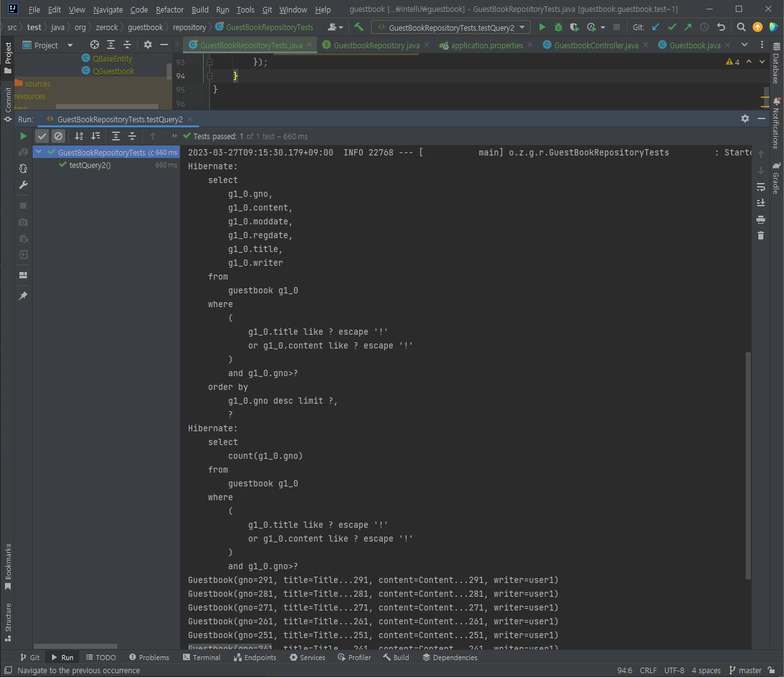Hide the Project panel with minus icon
This screenshot has width=784, height=677.
point(164,45)
